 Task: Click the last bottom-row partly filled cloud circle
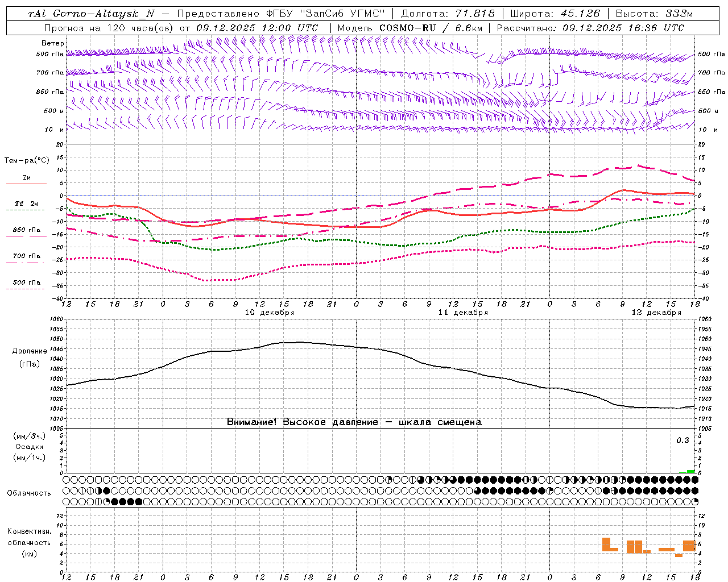[695, 501]
